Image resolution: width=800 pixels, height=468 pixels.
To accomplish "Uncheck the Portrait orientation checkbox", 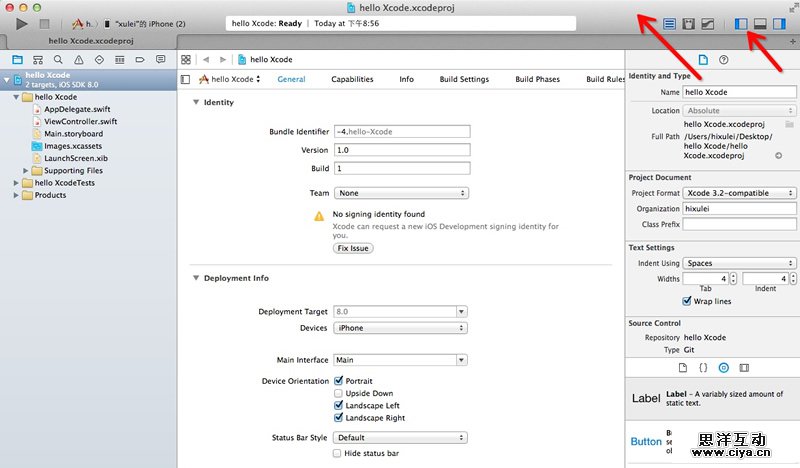I will click(339, 381).
